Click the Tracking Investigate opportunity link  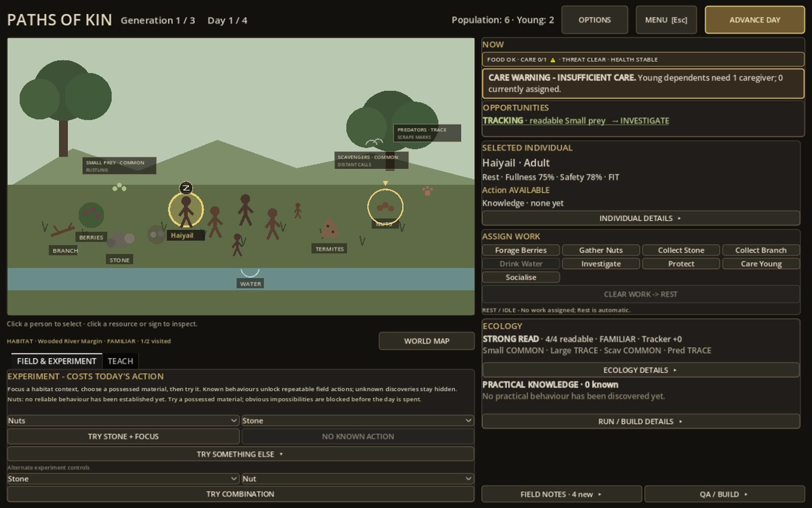(x=576, y=120)
